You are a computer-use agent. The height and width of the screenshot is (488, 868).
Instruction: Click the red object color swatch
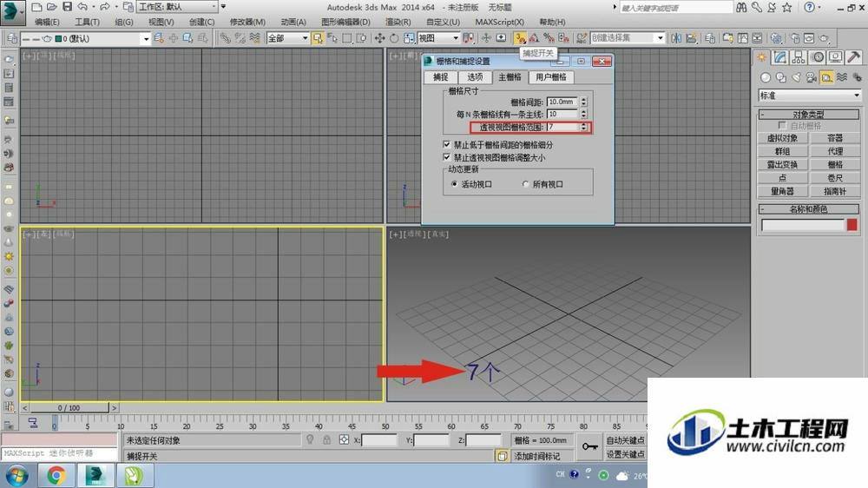[x=852, y=224]
